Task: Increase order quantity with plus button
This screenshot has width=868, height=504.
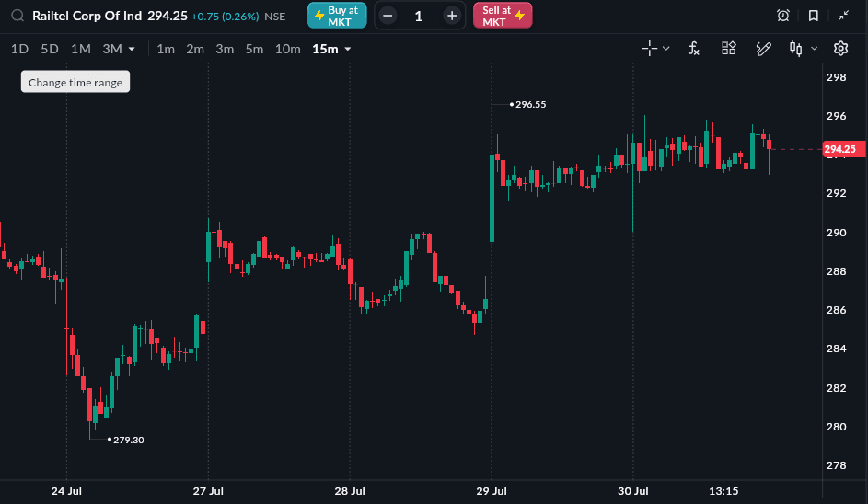Action: tap(452, 16)
